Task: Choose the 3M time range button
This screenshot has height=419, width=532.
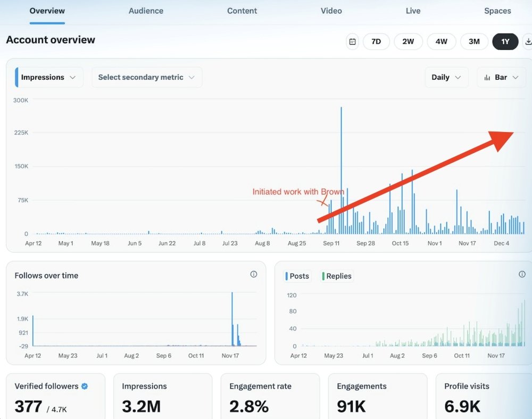Action: tap(473, 42)
